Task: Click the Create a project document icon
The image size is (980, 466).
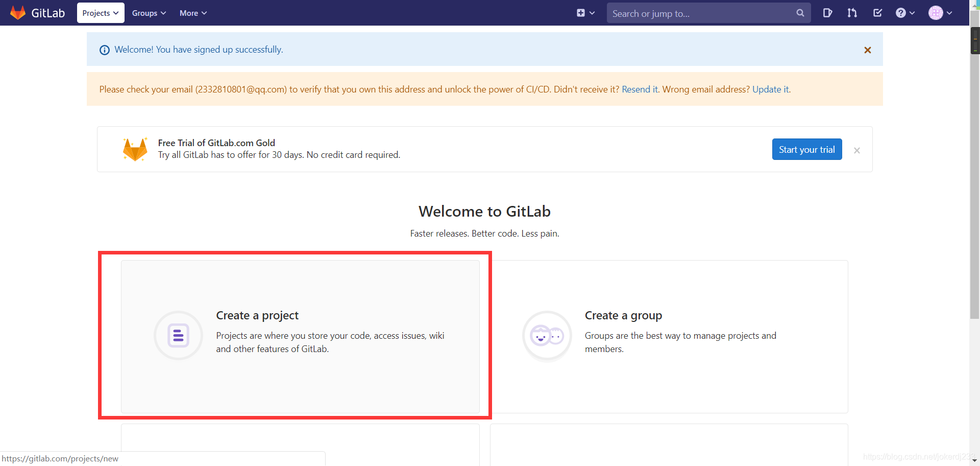Action: 179,336
